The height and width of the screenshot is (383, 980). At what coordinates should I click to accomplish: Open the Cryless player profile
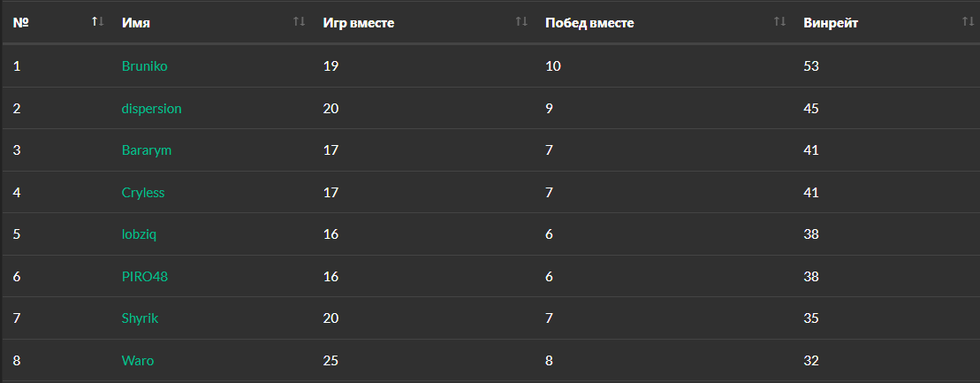(x=143, y=193)
